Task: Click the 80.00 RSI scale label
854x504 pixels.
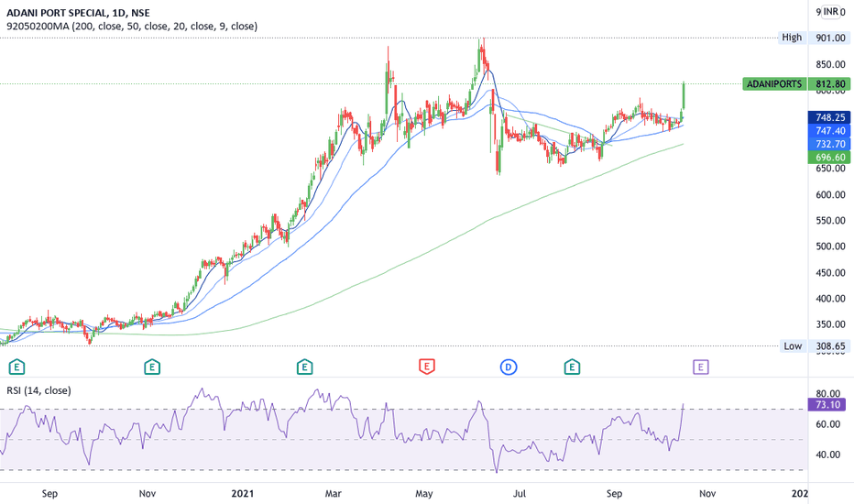Action: click(x=827, y=393)
